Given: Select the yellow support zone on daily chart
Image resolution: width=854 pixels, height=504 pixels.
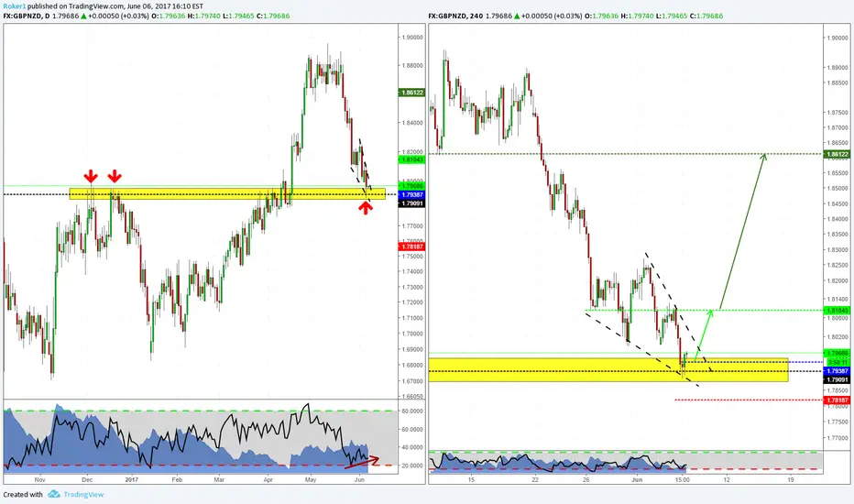Looking at the screenshot, I should coord(227,194).
